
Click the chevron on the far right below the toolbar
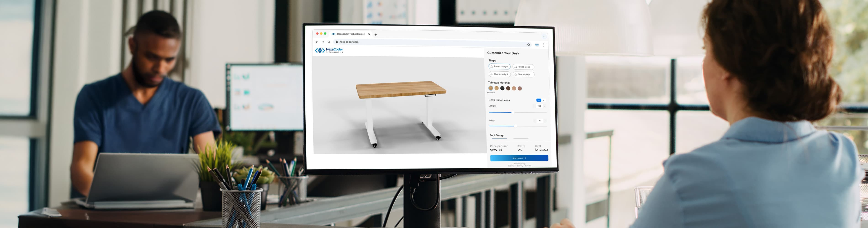pyautogui.click(x=545, y=37)
